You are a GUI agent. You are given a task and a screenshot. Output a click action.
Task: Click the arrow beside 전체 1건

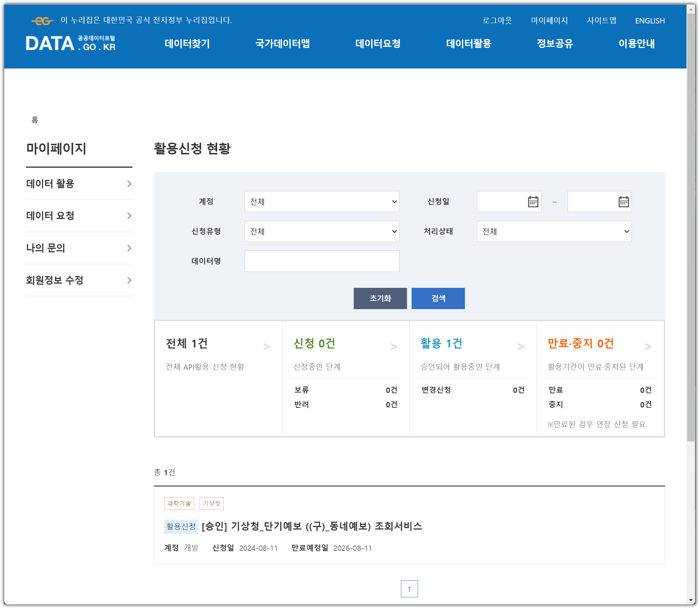267,347
